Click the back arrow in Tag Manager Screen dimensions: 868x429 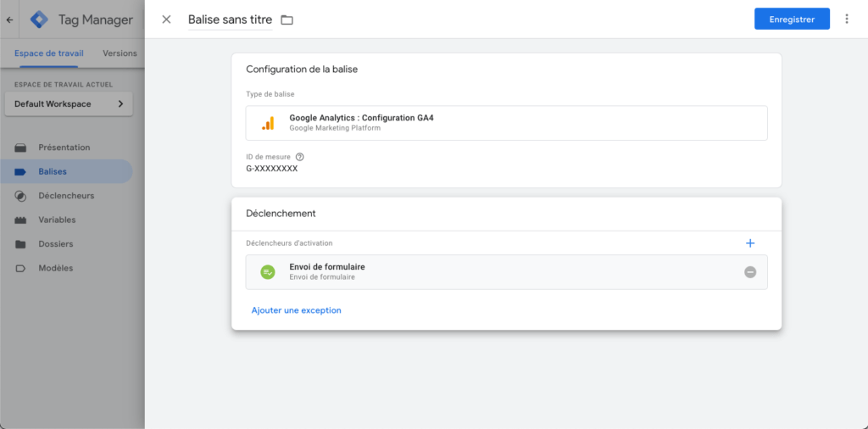pos(9,20)
